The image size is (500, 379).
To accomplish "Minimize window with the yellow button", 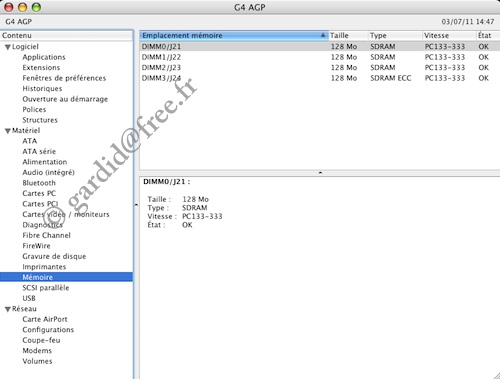I will coord(22,7).
